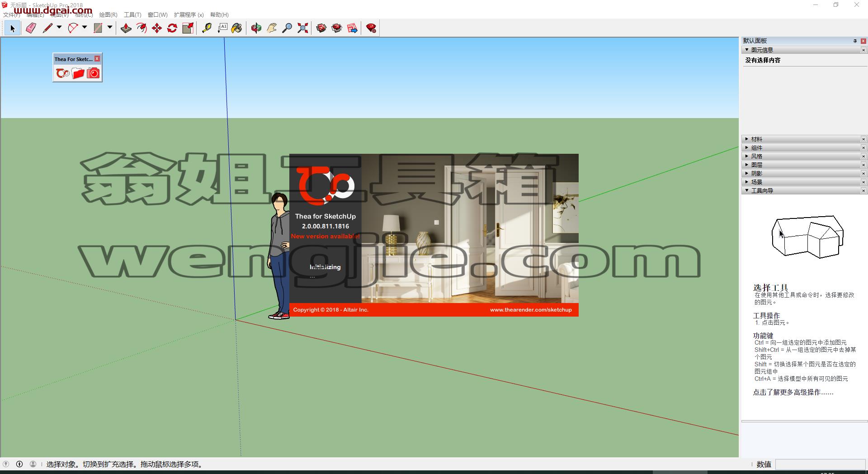Screen dimensions: 868x474
Task: Close the 材料 panel with its x button
Action: [863, 139]
